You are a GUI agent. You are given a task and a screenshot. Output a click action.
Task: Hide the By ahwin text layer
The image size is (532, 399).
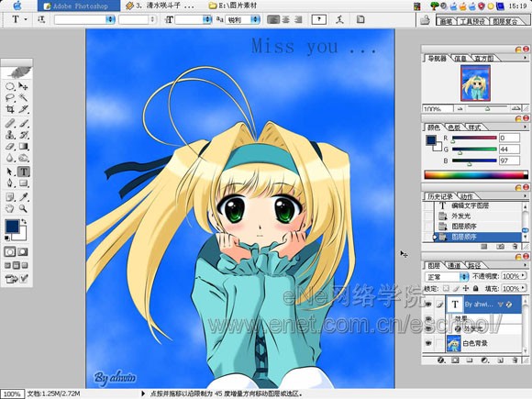[428, 304]
